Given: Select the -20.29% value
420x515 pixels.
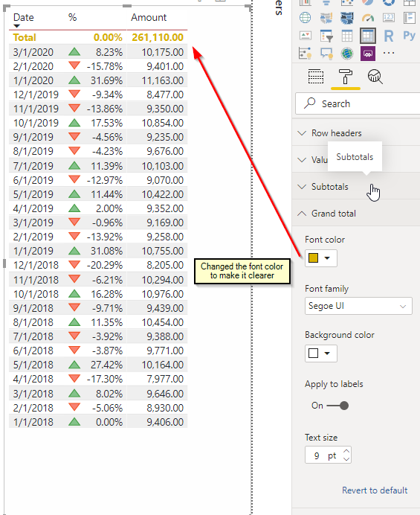Looking at the screenshot, I should (x=105, y=265).
